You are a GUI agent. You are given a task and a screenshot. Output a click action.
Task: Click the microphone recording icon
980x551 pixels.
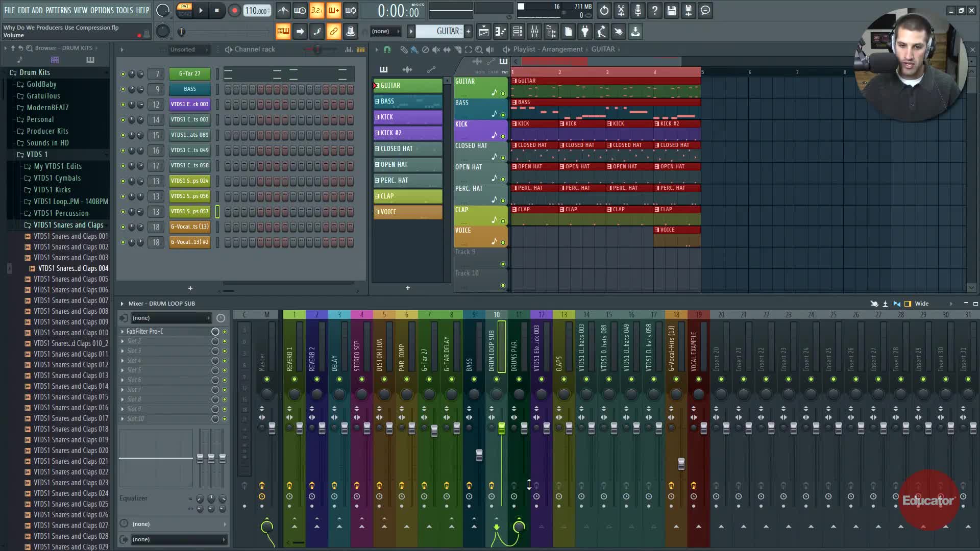pyautogui.click(x=638, y=11)
